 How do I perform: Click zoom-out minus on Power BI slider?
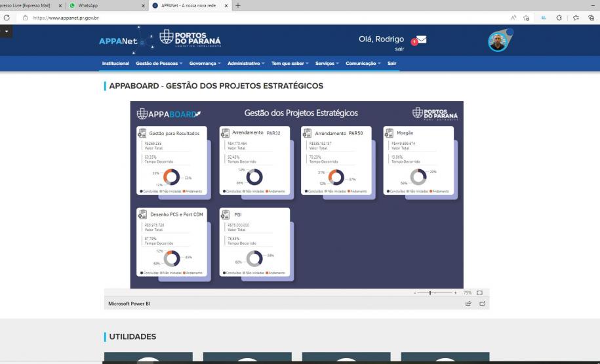pyautogui.click(x=415, y=293)
